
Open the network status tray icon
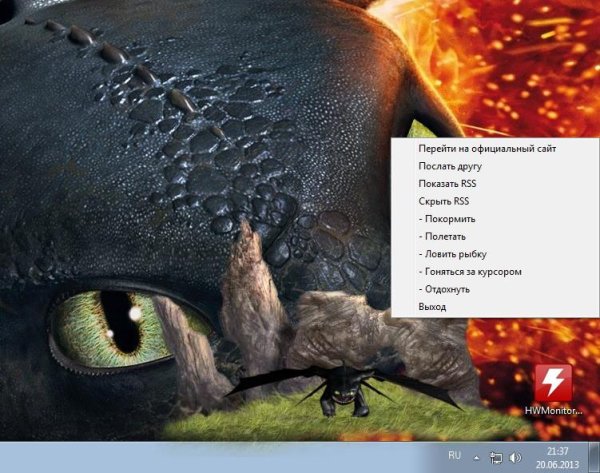[496, 457]
